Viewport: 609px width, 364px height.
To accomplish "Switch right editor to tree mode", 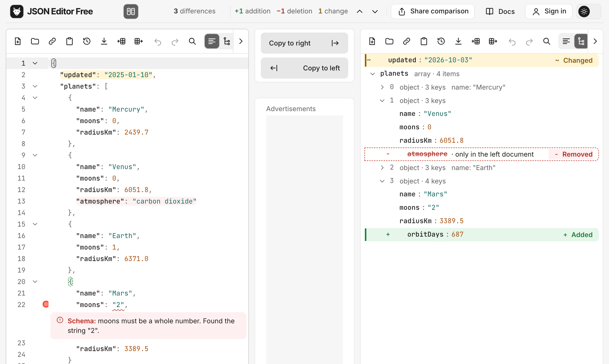I will (581, 41).
